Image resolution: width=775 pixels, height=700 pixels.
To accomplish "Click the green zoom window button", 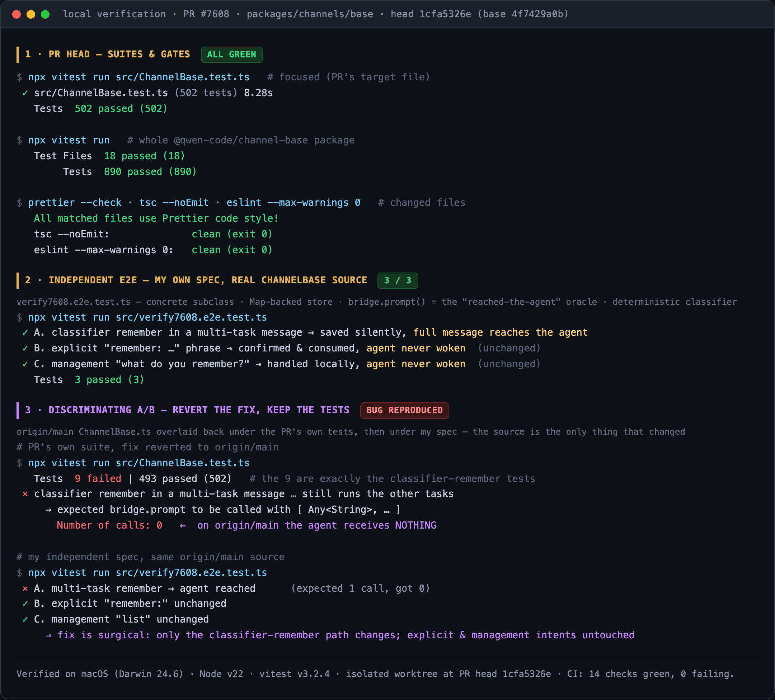I will [45, 14].
